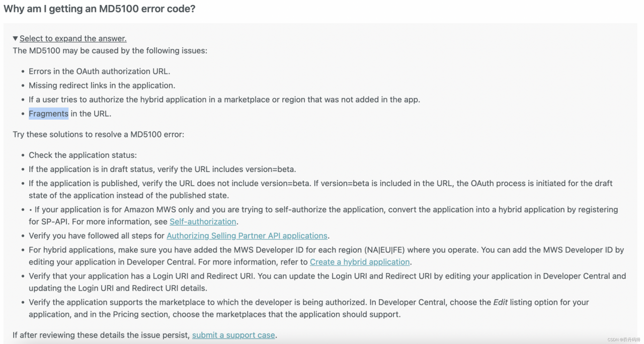Click the "Missing redirect links in the application" bullet
Screen dimensions: 644x344
(x=102, y=85)
